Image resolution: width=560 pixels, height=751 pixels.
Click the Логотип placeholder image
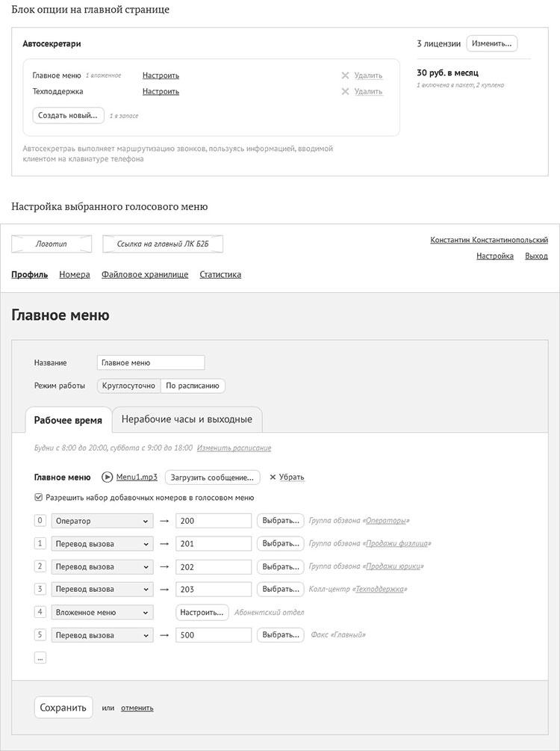pyautogui.click(x=52, y=244)
